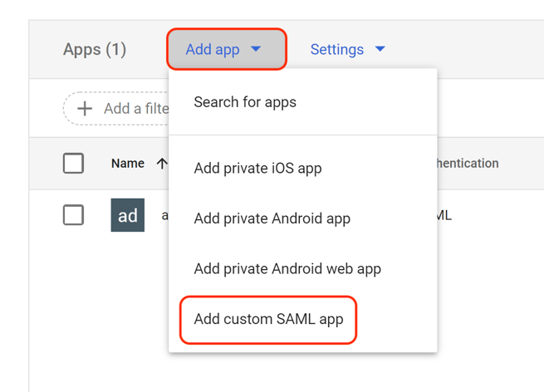Click the Add app caret arrow
Image resolution: width=544 pixels, height=392 pixels.
pyautogui.click(x=256, y=49)
